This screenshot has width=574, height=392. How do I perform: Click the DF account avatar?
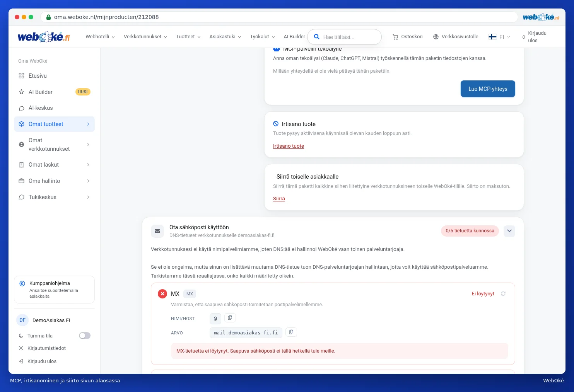click(x=22, y=320)
